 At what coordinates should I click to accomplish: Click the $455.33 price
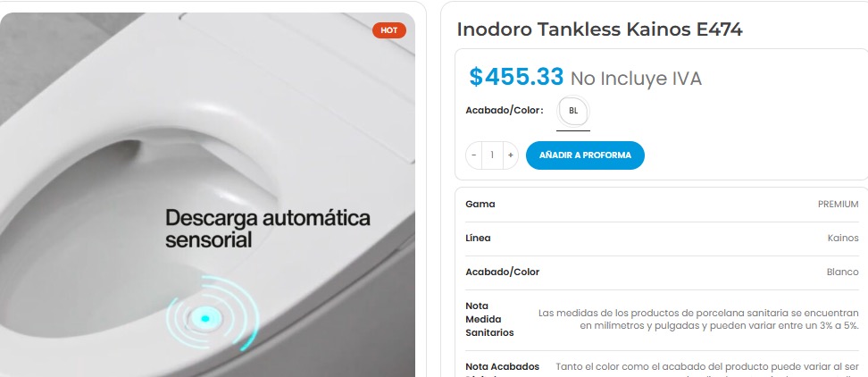(x=516, y=77)
